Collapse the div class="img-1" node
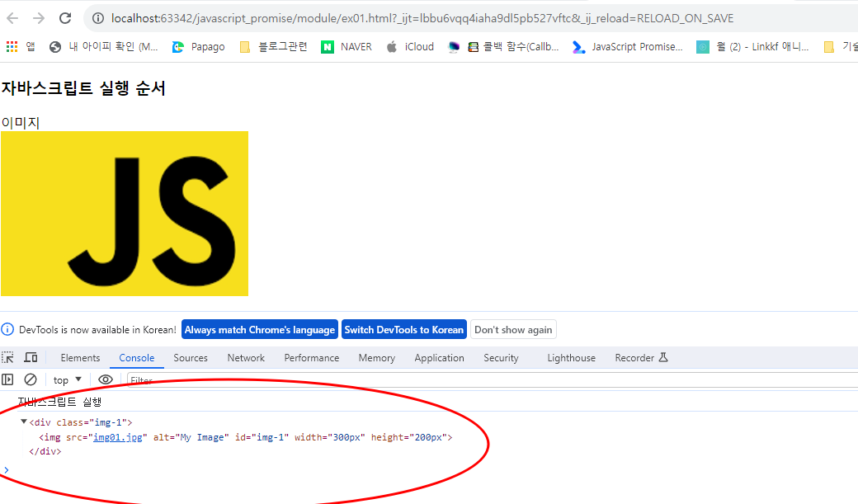This screenshot has height=504, width=858. coord(24,422)
